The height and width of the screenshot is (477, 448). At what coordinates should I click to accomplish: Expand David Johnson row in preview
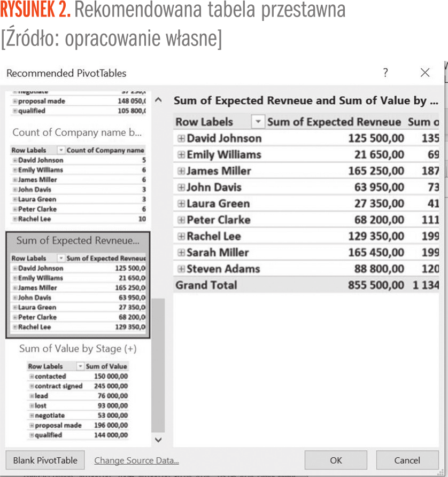181,138
